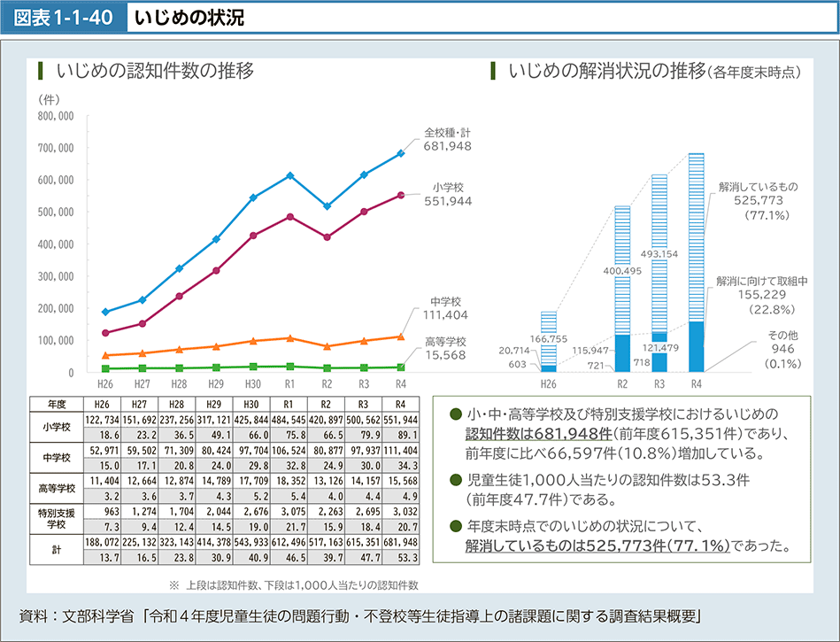The height and width of the screenshot is (642, 840).
Task: Select the orange triangle marker at R4
Action: pos(400,336)
